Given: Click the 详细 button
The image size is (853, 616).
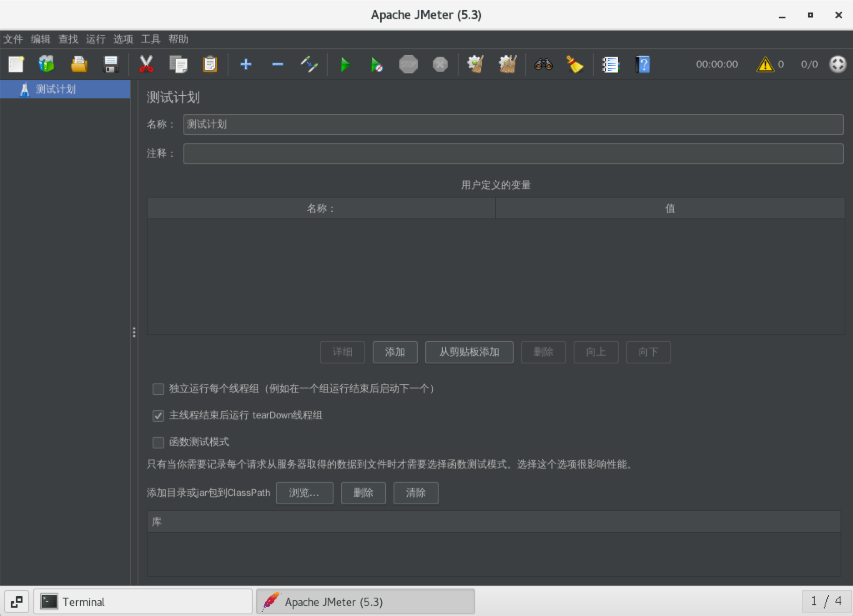Looking at the screenshot, I should [x=343, y=352].
